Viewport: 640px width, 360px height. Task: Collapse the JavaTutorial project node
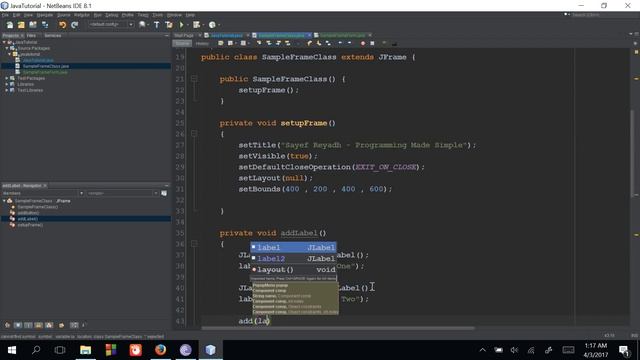pyautogui.click(x=4, y=42)
